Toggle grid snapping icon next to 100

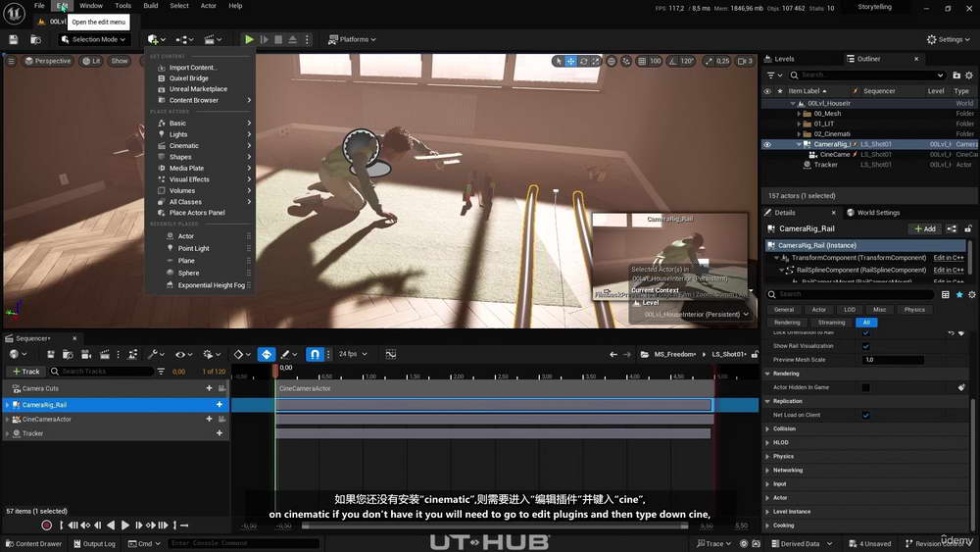click(x=642, y=61)
